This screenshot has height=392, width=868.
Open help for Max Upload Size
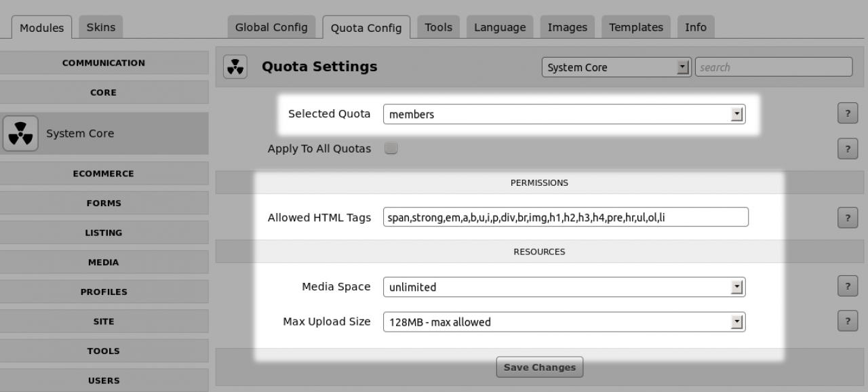click(x=847, y=321)
